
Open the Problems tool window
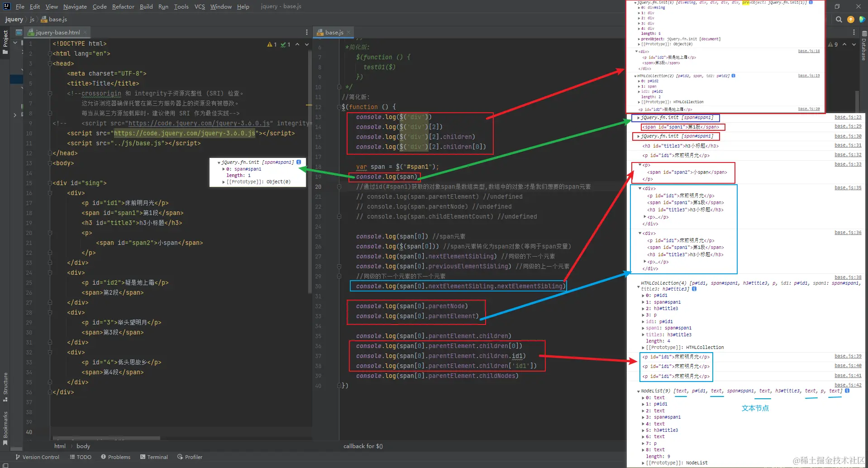coord(115,457)
